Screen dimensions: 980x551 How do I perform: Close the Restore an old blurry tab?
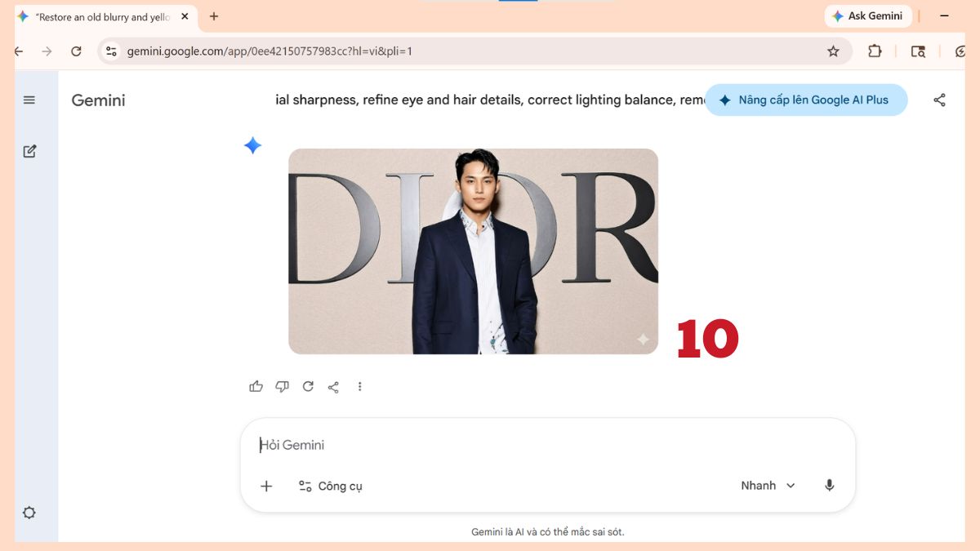[x=185, y=16]
